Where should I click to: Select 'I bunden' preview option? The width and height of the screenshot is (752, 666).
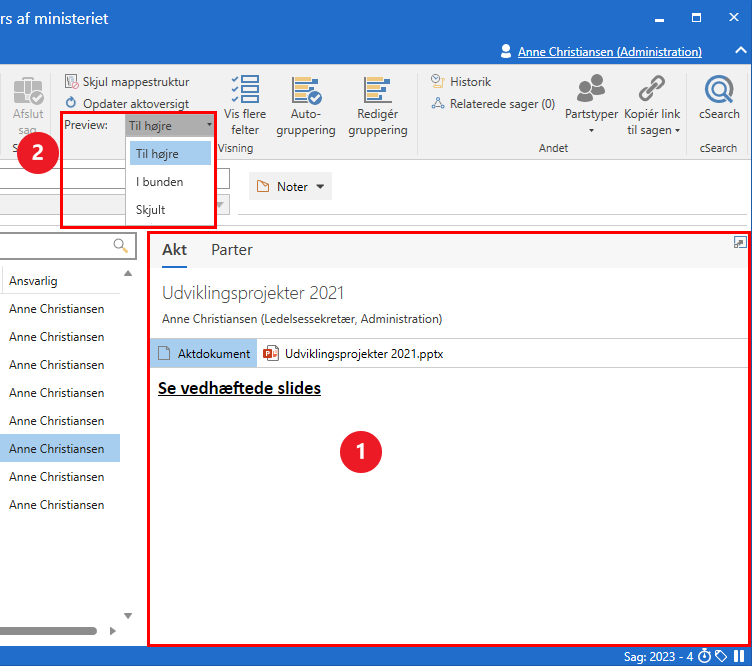[x=160, y=182]
